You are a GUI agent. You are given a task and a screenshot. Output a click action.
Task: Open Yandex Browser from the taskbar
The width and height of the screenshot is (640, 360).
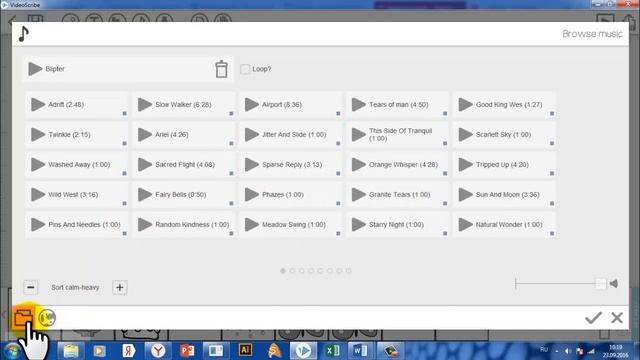158,351
